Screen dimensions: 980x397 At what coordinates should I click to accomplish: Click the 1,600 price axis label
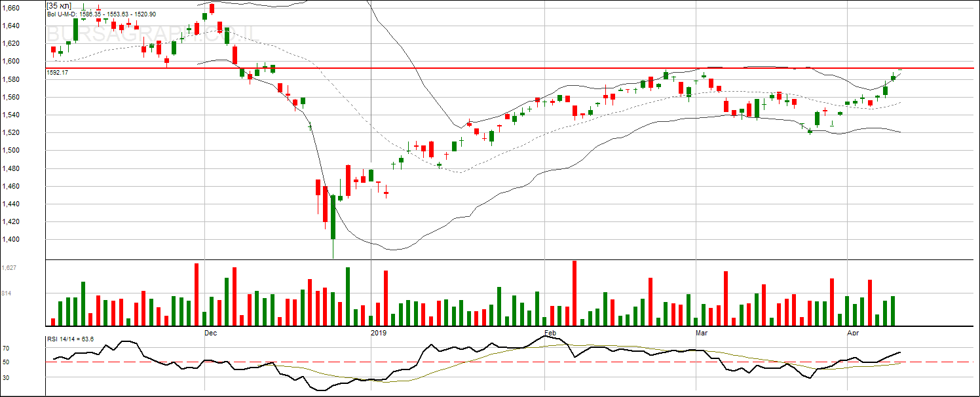[10, 61]
